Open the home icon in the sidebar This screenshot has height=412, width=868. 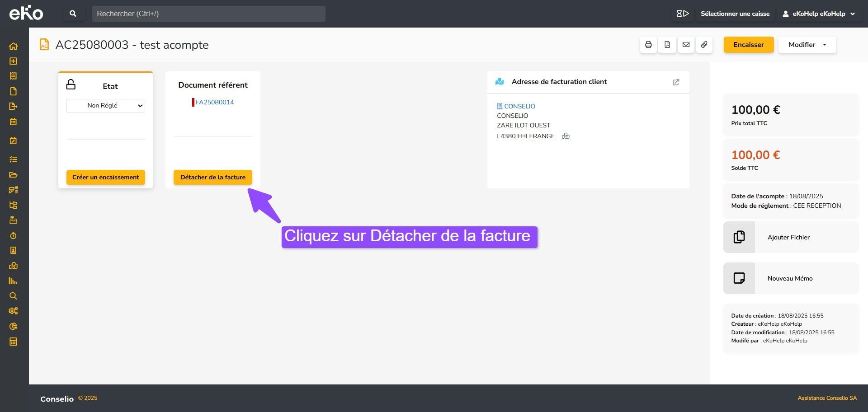click(x=13, y=46)
